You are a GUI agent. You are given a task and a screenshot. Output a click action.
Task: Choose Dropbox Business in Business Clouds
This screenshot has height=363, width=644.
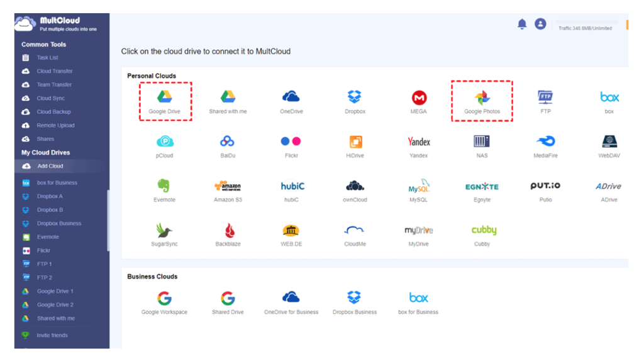(355, 303)
